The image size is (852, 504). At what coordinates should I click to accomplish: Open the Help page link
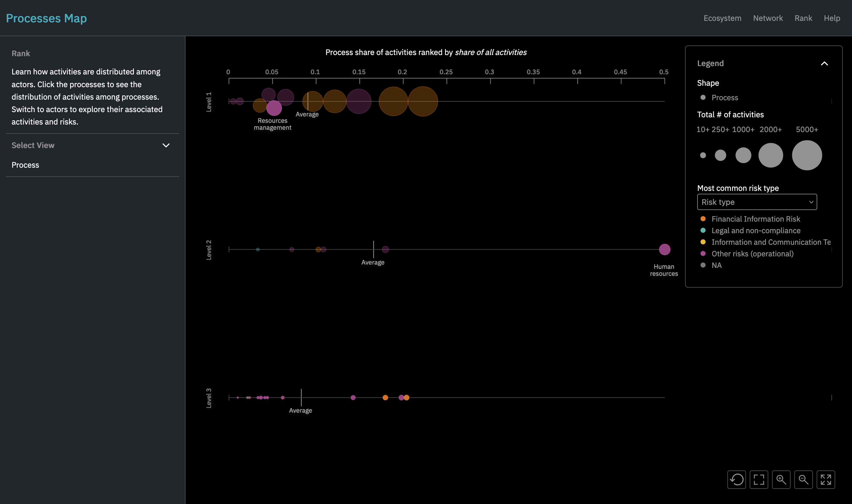click(832, 18)
